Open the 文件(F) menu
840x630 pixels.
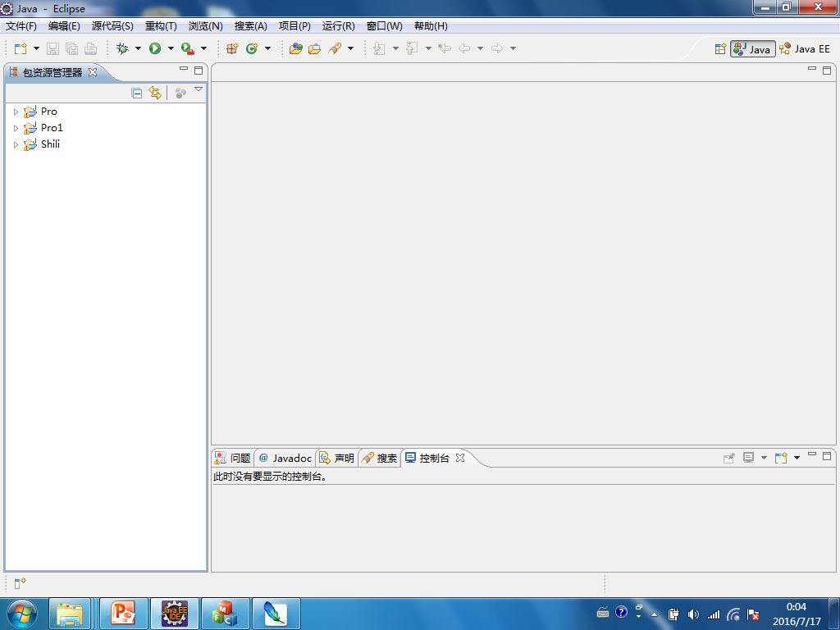pos(21,26)
